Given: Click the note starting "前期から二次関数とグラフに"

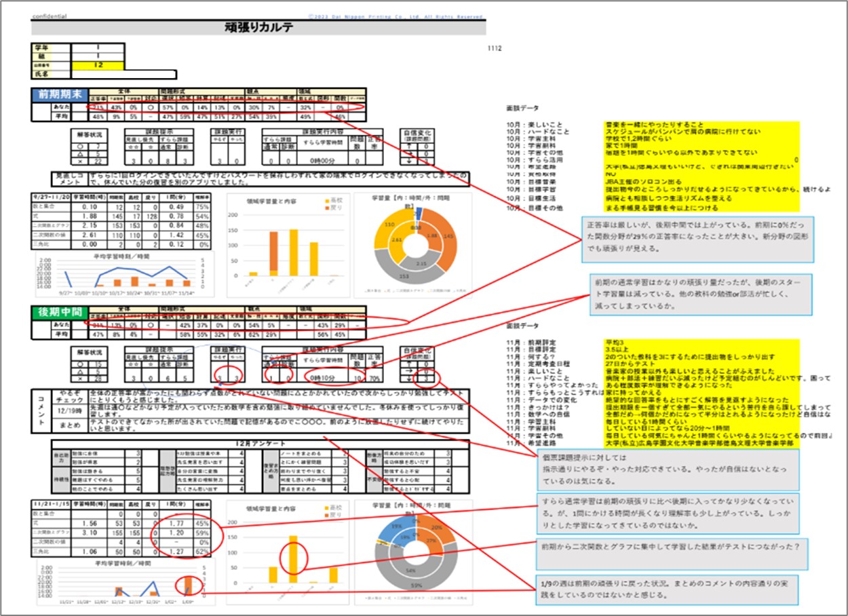Looking at the screenshot, I should point(671,556).
